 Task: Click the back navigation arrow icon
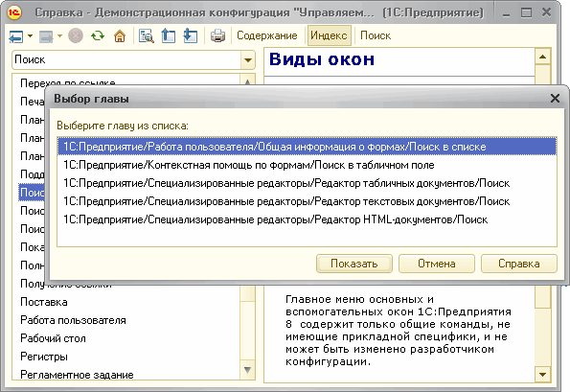[15, 36]
